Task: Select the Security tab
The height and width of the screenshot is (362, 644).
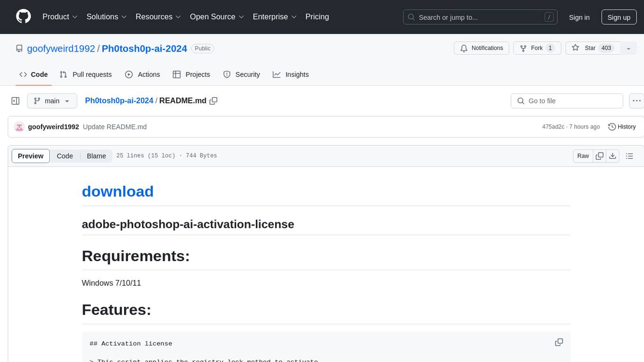Action: coord(241,74)
